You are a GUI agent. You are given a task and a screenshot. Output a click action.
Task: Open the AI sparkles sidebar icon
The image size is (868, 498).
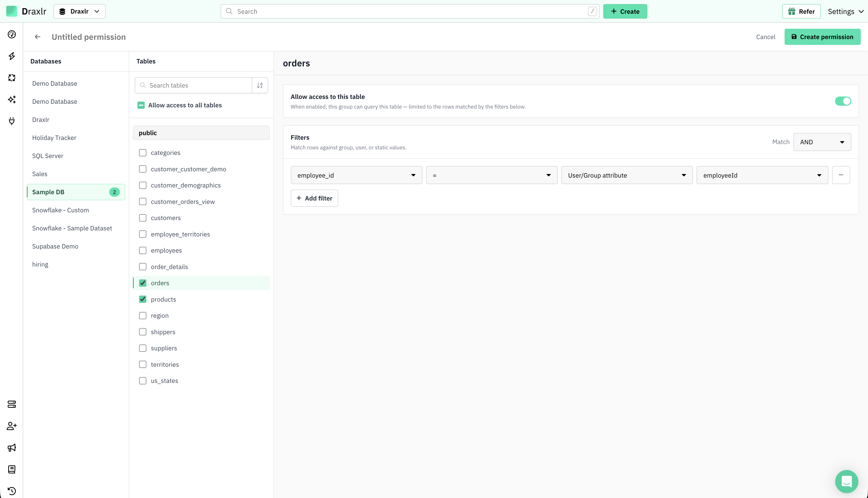click(x=12, y=100)
